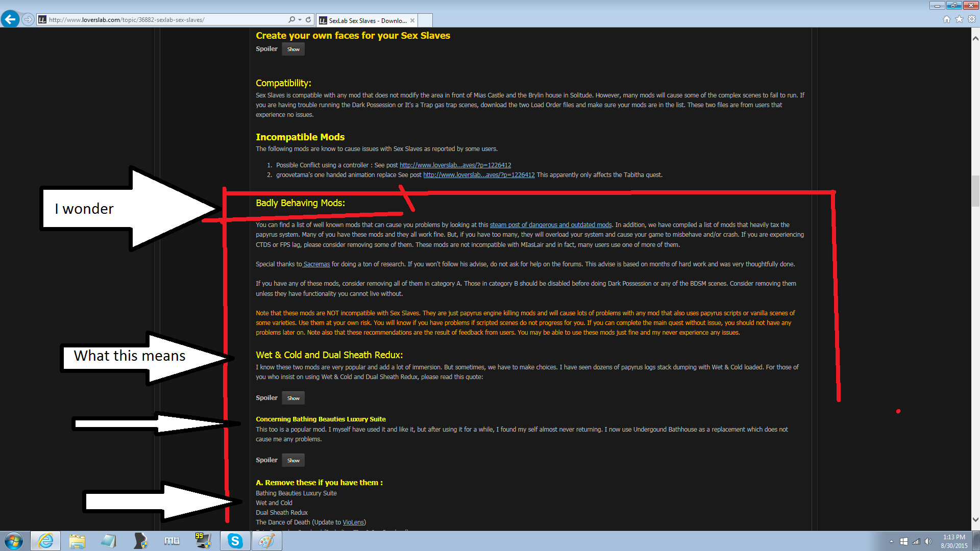Open the Windows Start menu orb
This screenshot has height=551, width=980.
(14, 541)
